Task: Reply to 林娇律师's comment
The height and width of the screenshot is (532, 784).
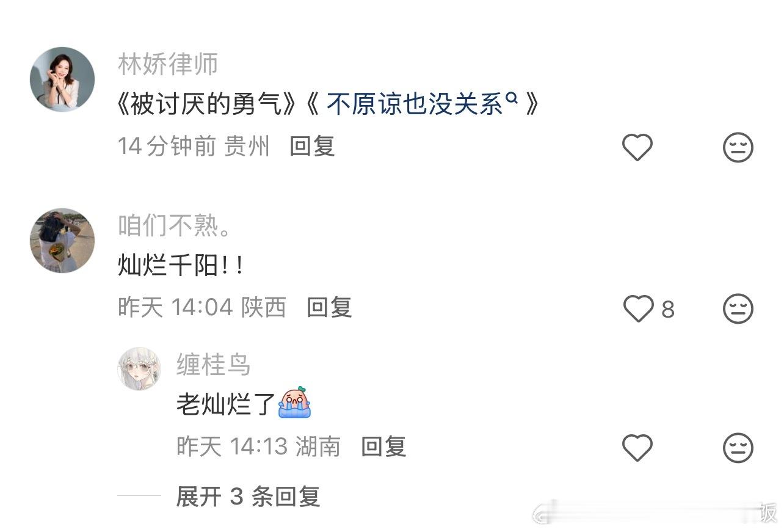Action: pyautogui.click(x=312, y=147)
